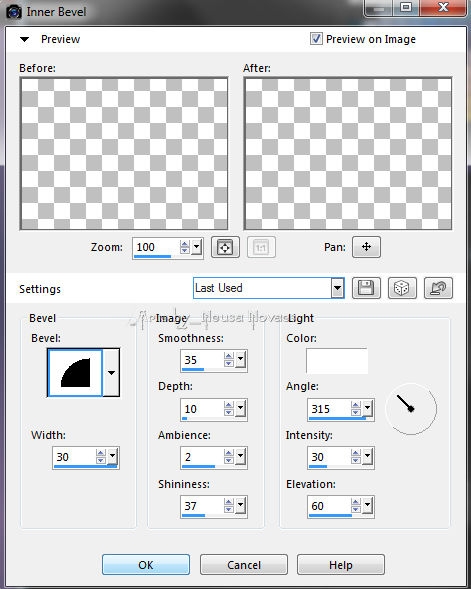The height and width of the screenshot is (589, 471).
Task: Click the randomize parameters dice icon
Action: click(402, 288)
